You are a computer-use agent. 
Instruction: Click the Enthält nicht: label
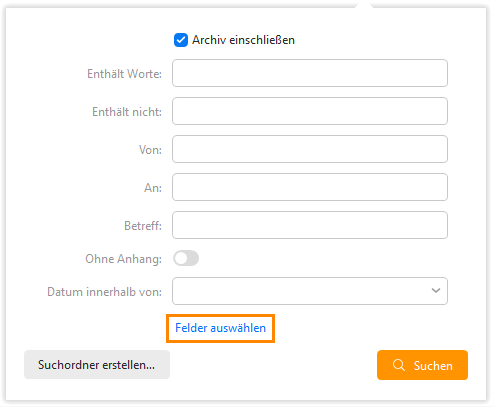pos(127,112)
